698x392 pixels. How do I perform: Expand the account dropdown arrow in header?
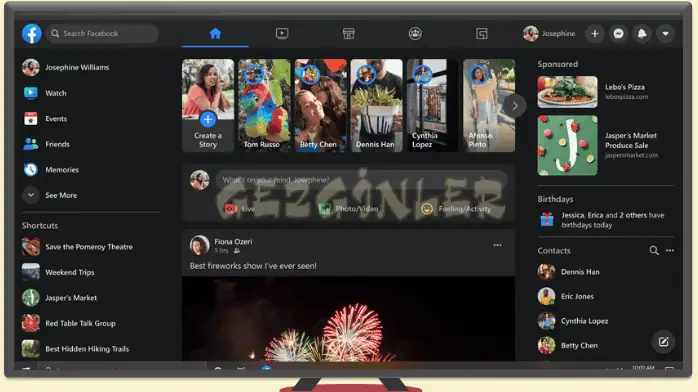666,33
